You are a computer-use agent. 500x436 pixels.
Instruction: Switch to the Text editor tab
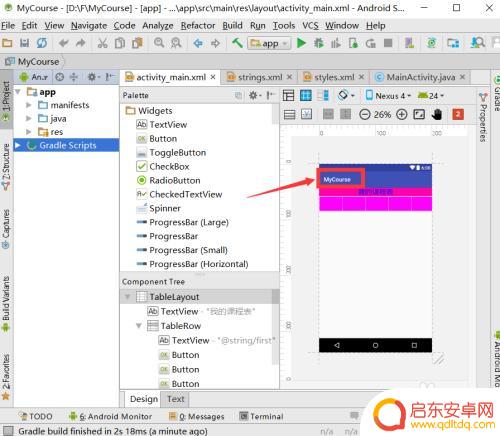pos(176,399)
